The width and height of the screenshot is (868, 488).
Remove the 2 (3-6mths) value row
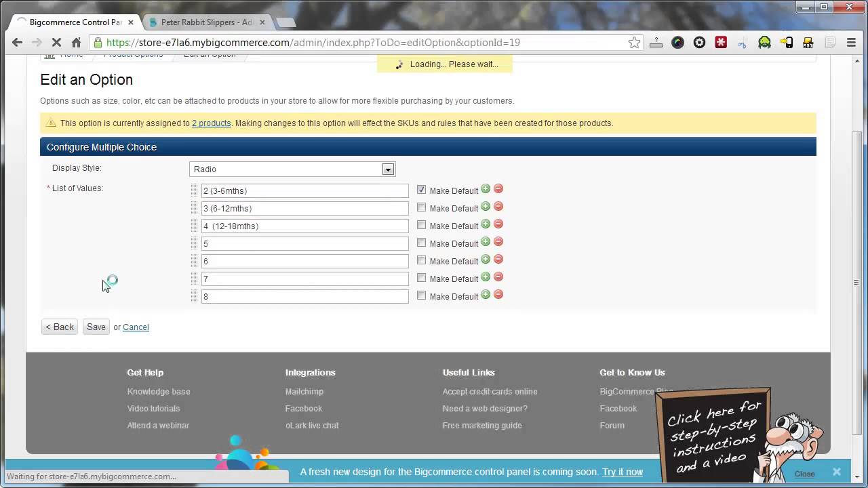(498, 189)
